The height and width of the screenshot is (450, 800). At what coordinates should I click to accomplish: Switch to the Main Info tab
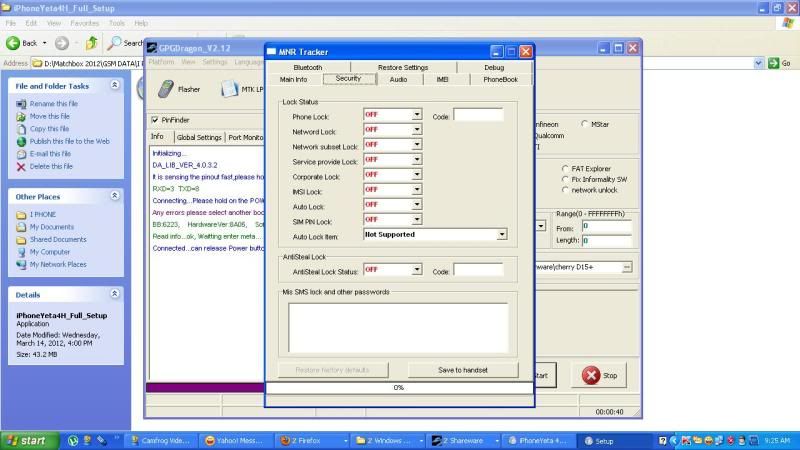click(x=293, y=80)
